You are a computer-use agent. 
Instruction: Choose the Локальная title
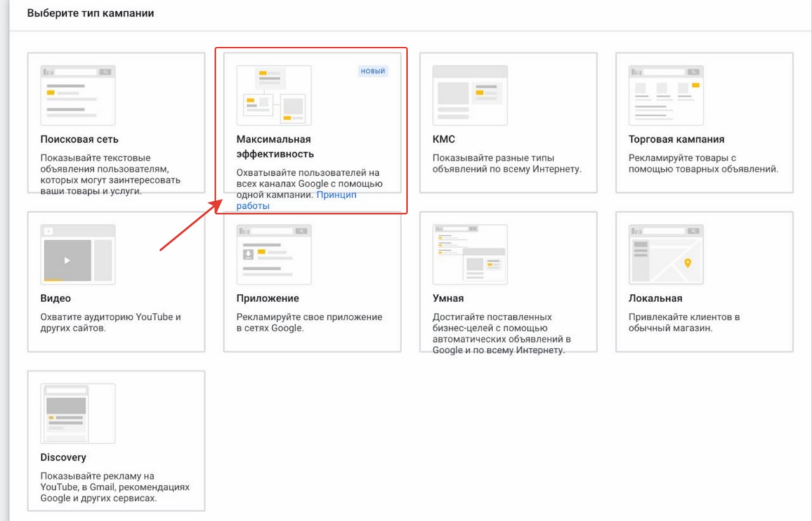[655, 298]
